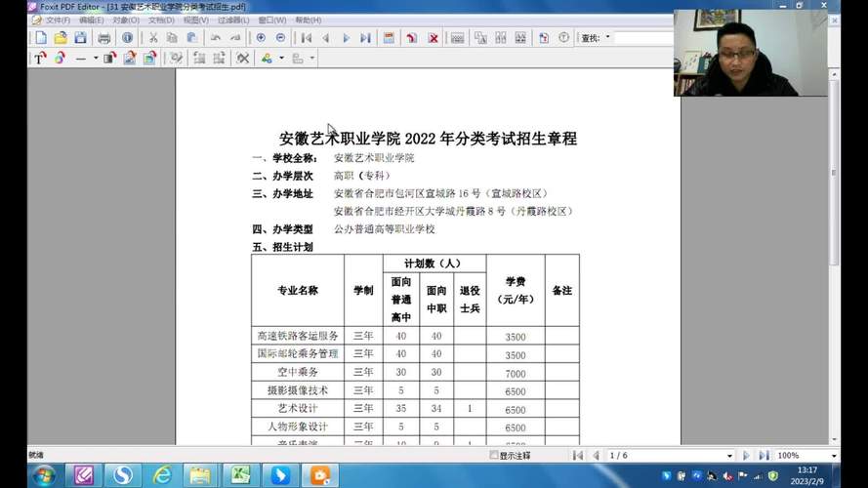The width and height of the screenshot is (868, 488).
Task: Open the Windows Start button
Action: pyautogui.click(x=44, y=475)
